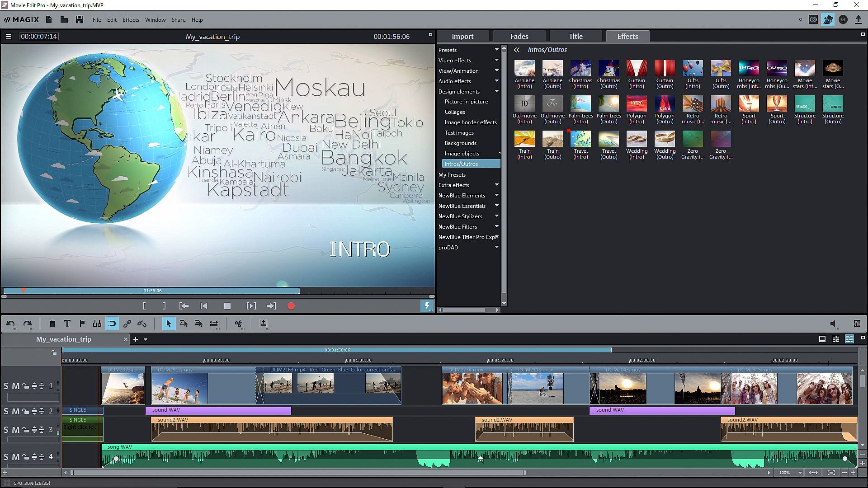868x488 pixels.
Task: Open the timeline zoom 100% dropdown
Action: [x=800, y=473]
